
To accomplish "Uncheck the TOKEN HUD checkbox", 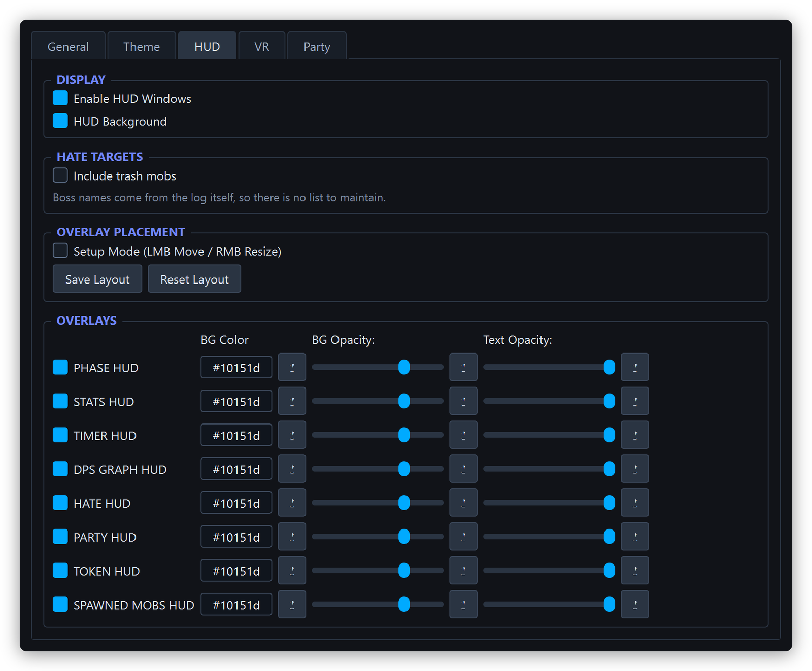I will (60, 571).
